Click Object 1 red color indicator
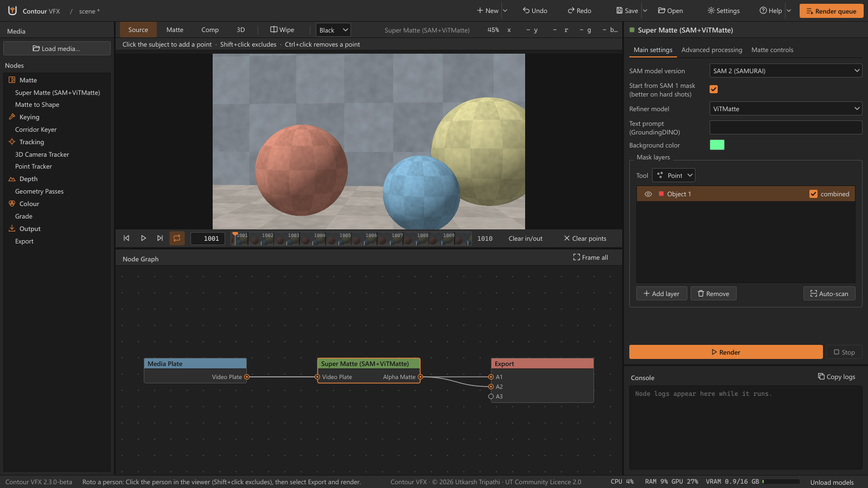868x488 pixels. [661, 194]
